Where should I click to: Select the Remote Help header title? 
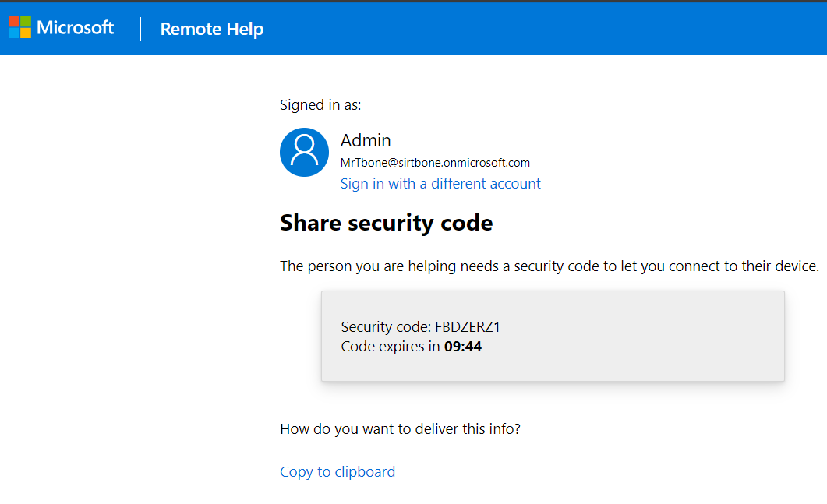[212, 30]
